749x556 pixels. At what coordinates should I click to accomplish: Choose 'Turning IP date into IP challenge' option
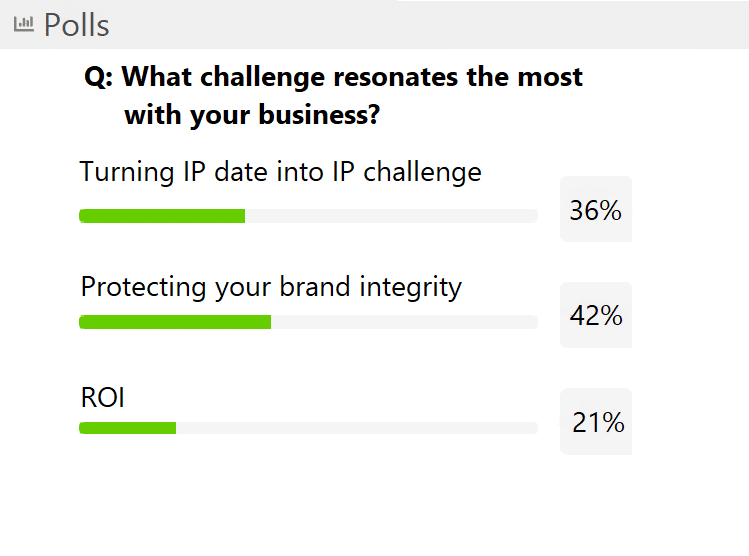tap(280, 171)
